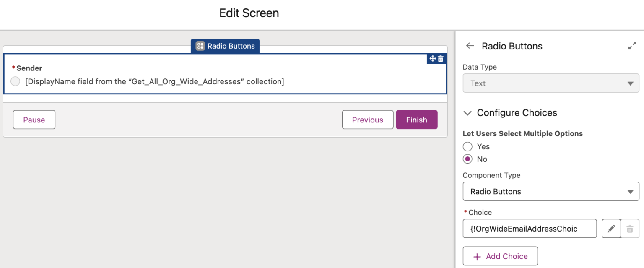Screen dimensions: 644x268
Task: Click the trash icon beside the Choice field
Action: pos(630,229)
